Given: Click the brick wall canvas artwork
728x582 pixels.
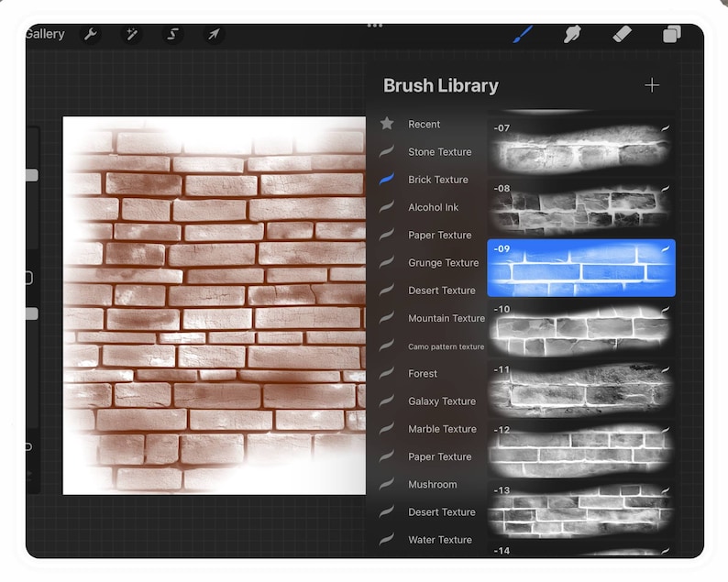Looking at the screenshot, I should (x=214, y=305).
